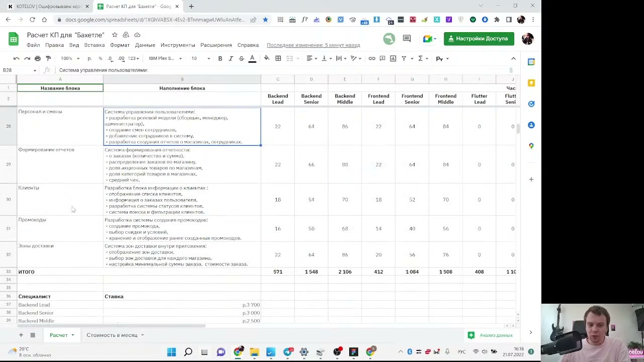The image size is (644, 362).
Task: Open Google Maps side panel
Action: tap(531, 146)
